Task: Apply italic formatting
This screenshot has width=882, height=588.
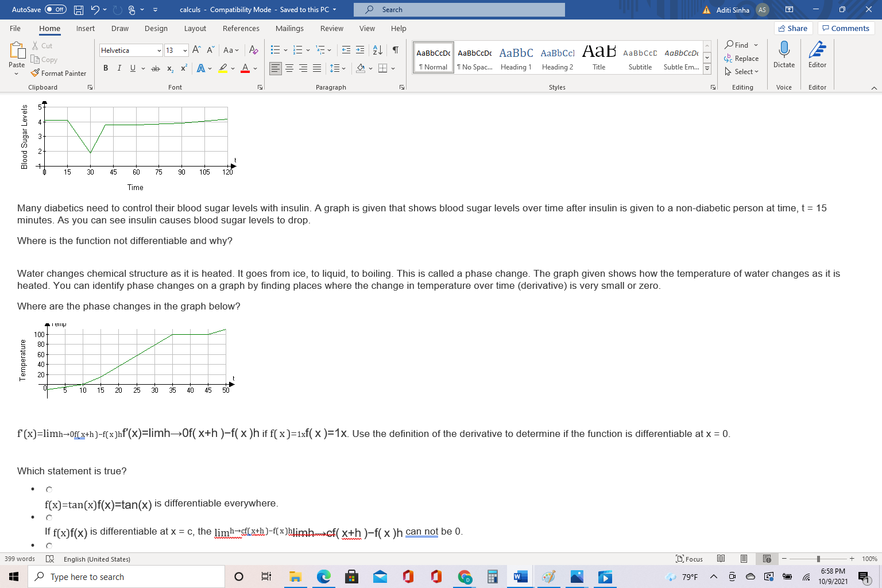Action: tap(119, 68)
